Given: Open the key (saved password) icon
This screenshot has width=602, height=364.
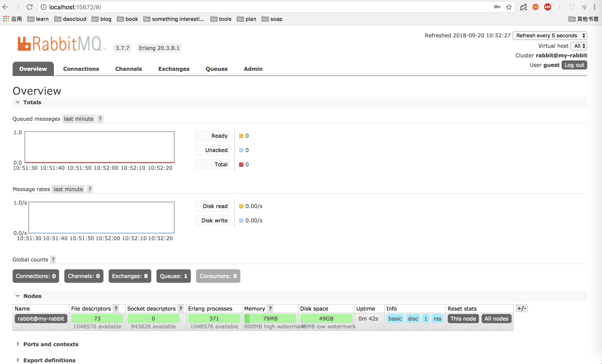Looking at the screenshot, I should [497, 7].
